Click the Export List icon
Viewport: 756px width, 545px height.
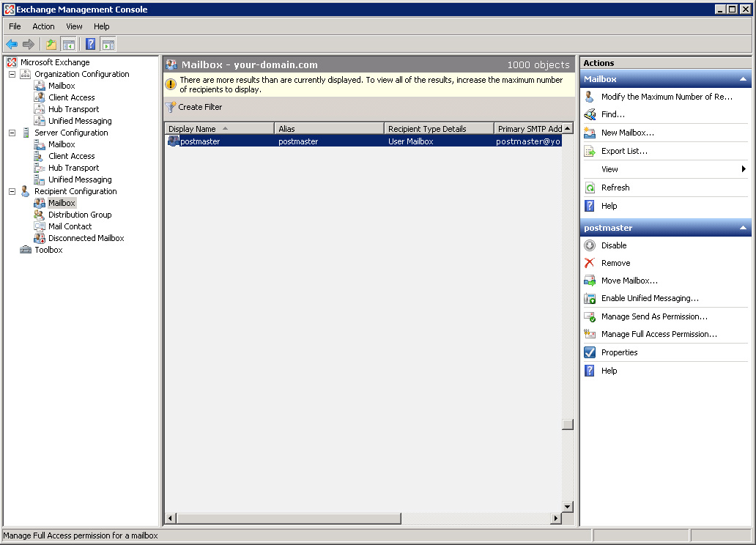pyautogui.click(x=590, y=151)
